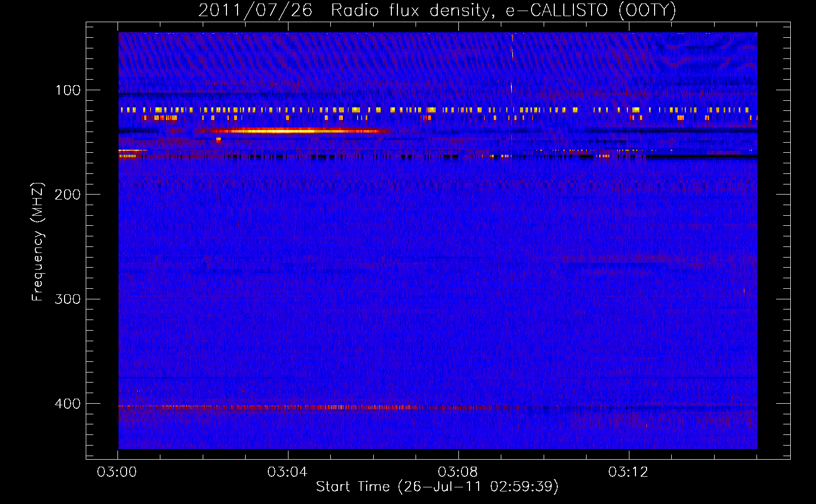
Task: Click the 400 MHz frequency tick label
Action: [68, 404]
